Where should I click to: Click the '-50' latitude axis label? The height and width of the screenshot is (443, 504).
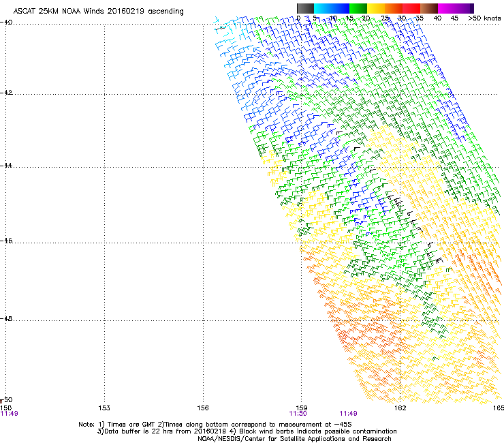tap(6, 400)
